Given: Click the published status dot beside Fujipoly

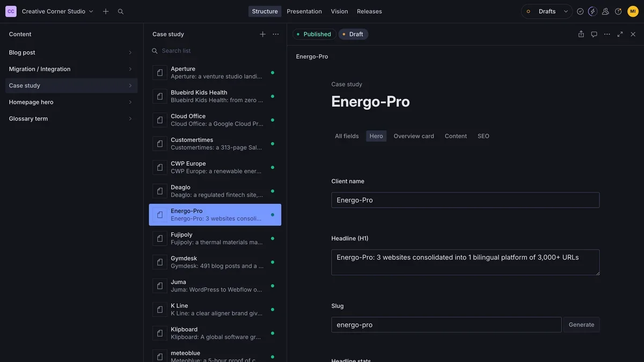Looking at the screenshot, I should click(273, 239).
